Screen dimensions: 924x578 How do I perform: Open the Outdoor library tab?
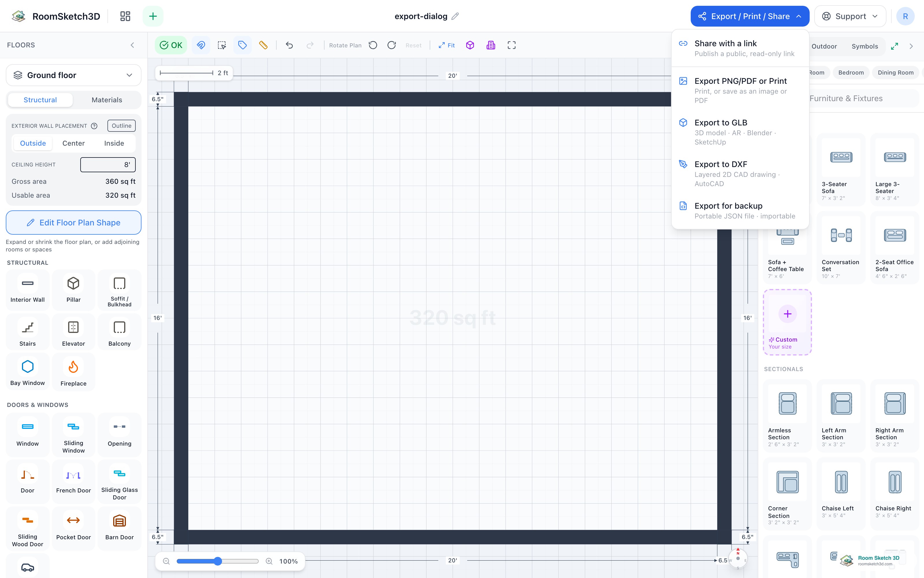pos(824,46)
